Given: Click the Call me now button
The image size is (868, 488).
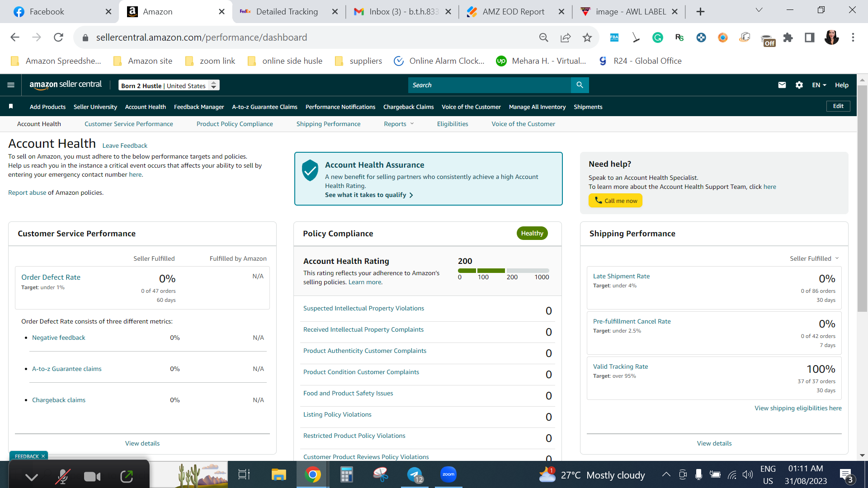Looking at the screenshot, I should [x=615, y=201].
